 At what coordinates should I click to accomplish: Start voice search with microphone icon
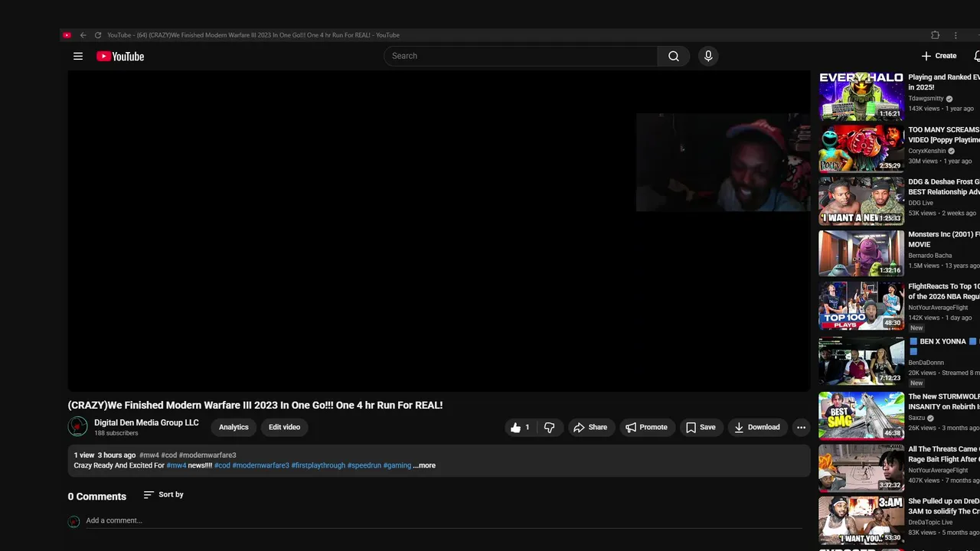coord(708,56)
